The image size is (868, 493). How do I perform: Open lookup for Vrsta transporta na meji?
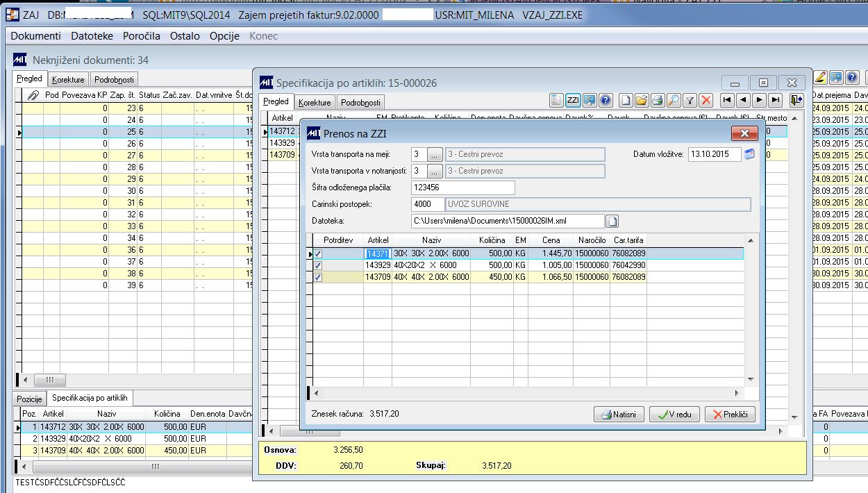(435, 154)
